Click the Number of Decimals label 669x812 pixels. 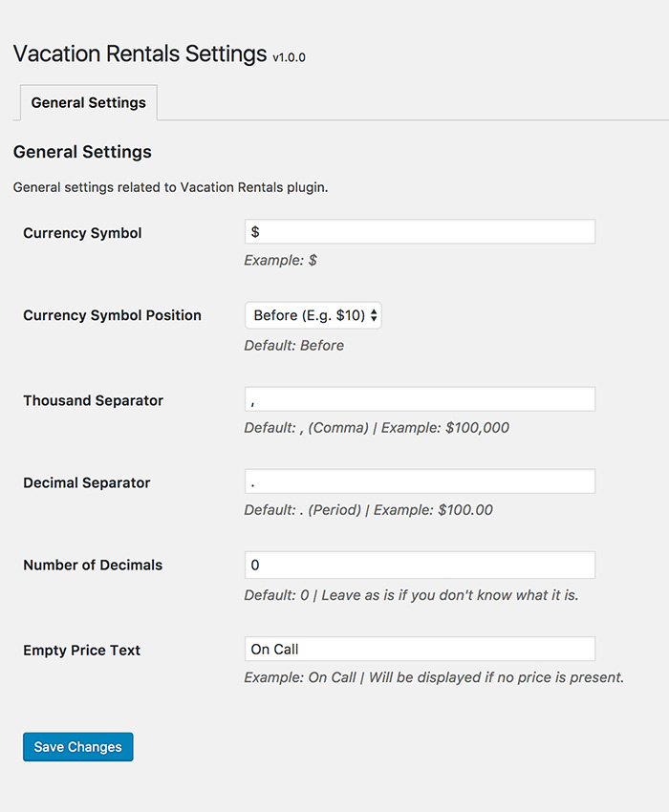pyautogui.click(x=93, y=565)
